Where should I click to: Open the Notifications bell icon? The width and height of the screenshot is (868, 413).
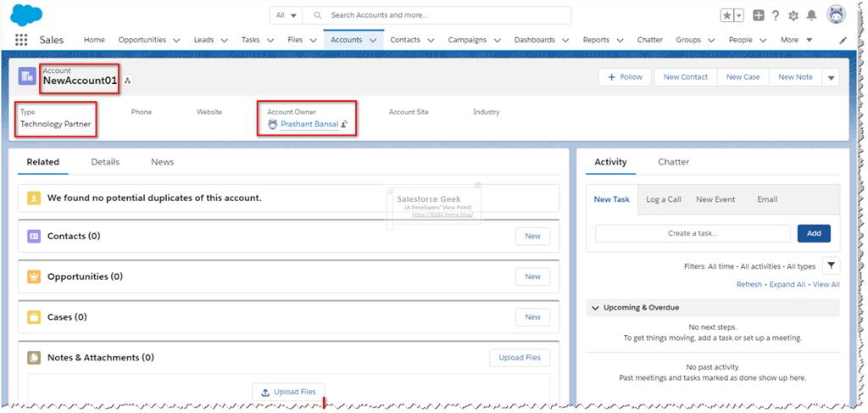point(811,15)
